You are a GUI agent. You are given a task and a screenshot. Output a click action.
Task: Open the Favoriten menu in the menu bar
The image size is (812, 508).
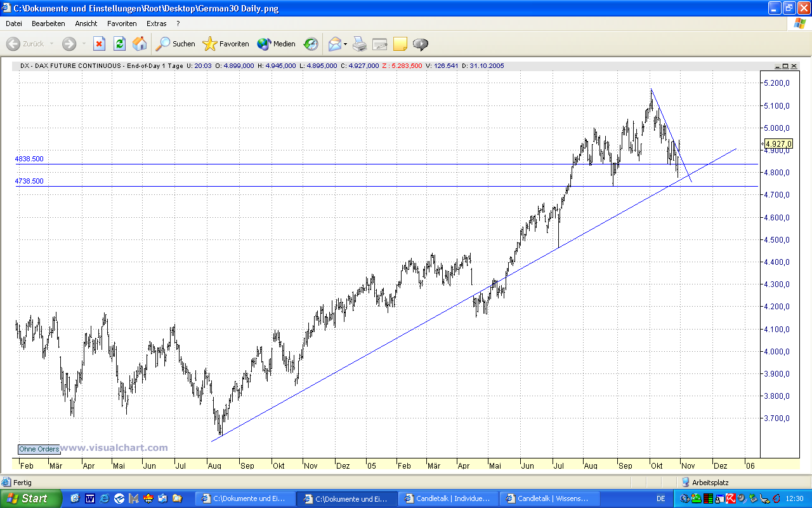click(x=122, y=23)
